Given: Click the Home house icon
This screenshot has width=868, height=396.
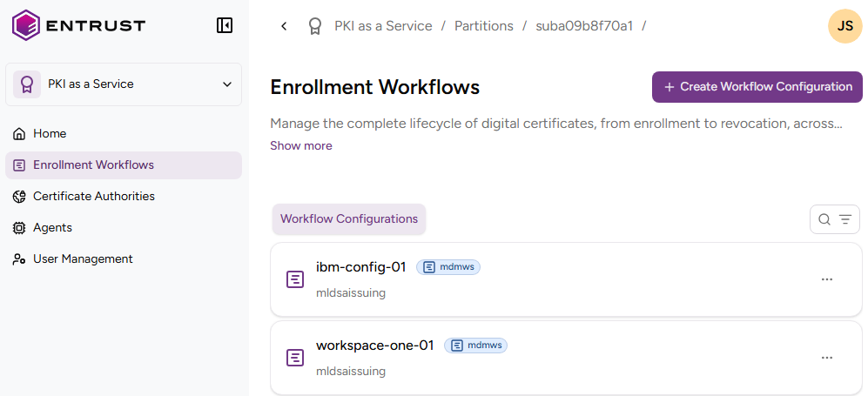Looking at the screenshot, I should [19, 134].
